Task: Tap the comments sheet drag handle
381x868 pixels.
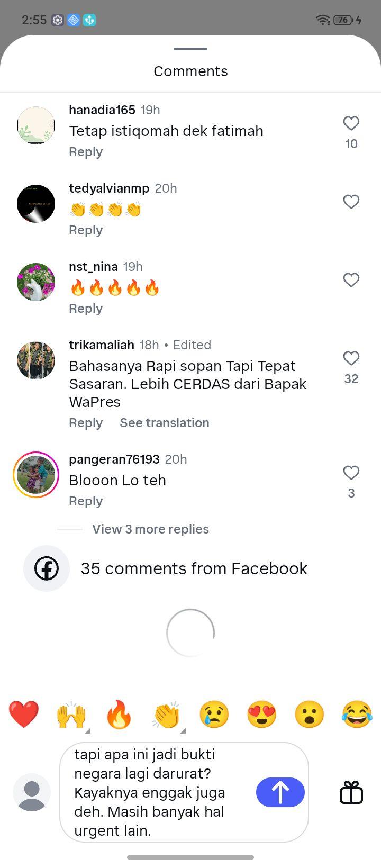Action: coord(190,49)
